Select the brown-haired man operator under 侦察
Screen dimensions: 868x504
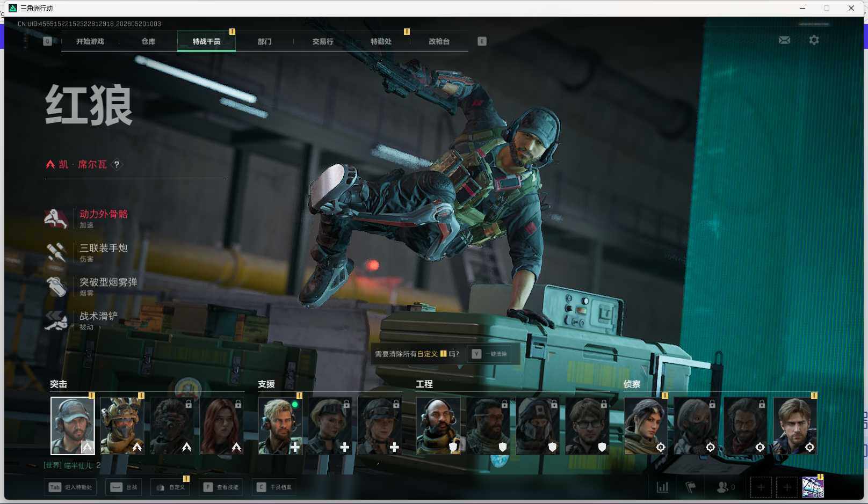[795, 426]
